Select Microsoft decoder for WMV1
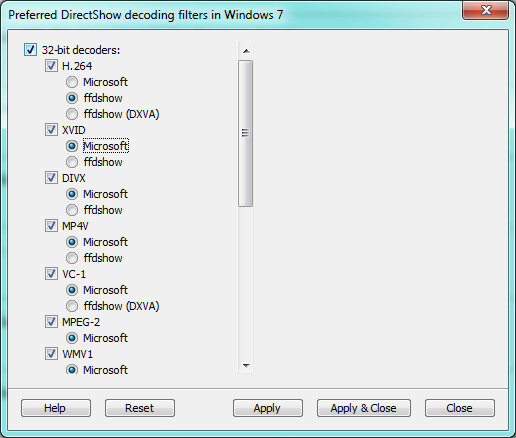Image resolution: width=516 pixels, height=438 pixels. point(72,369)
